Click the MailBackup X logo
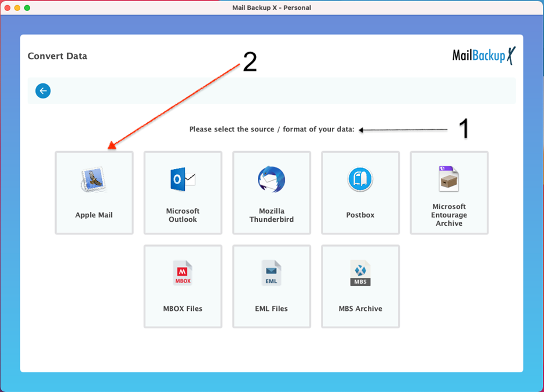Image resolution: width=544 pixels, height=392 pixels. (x=484, y=56)
